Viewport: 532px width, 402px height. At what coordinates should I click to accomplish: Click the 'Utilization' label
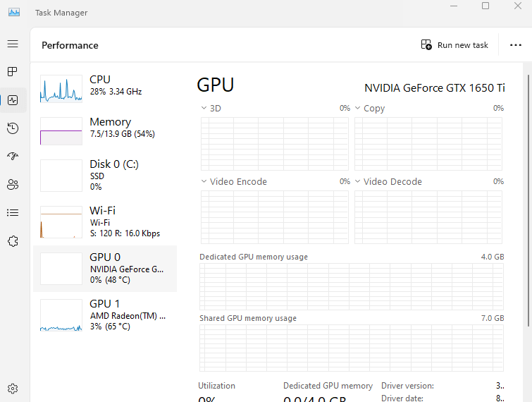(216, 386)
